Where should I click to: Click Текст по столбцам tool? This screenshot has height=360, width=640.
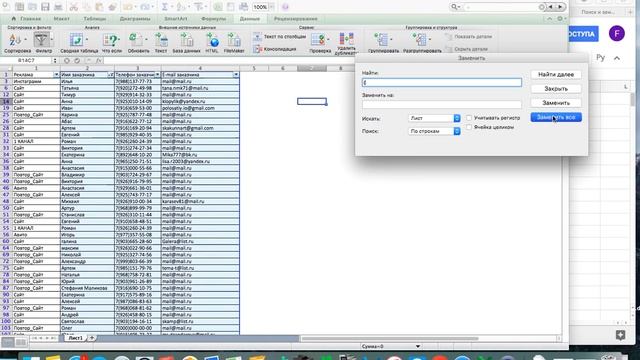pyautogui.click(x=280, y=37)
